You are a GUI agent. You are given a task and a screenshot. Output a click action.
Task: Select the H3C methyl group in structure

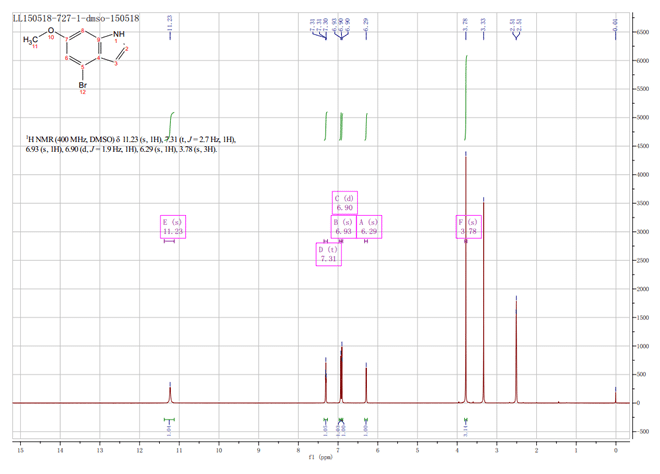click(x=30, y=40)
